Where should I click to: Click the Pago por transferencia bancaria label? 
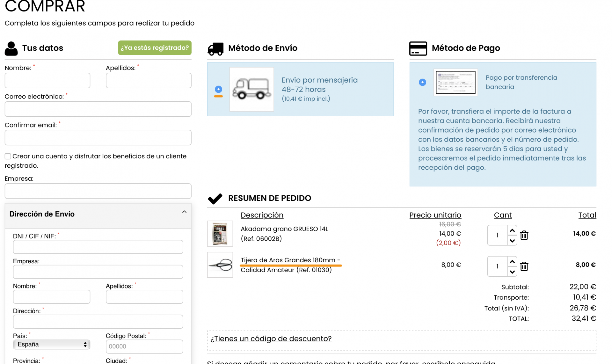coord(521,82)
